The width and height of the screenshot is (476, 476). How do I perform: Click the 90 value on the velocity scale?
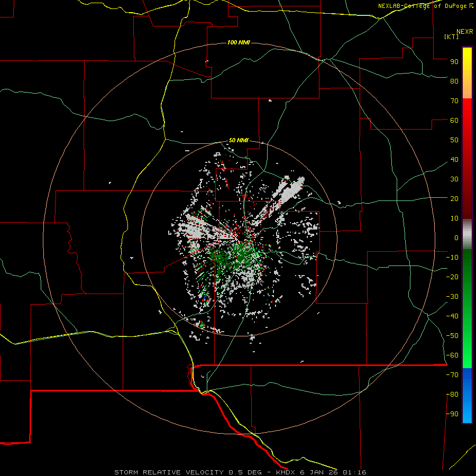[x=454, y=62]
